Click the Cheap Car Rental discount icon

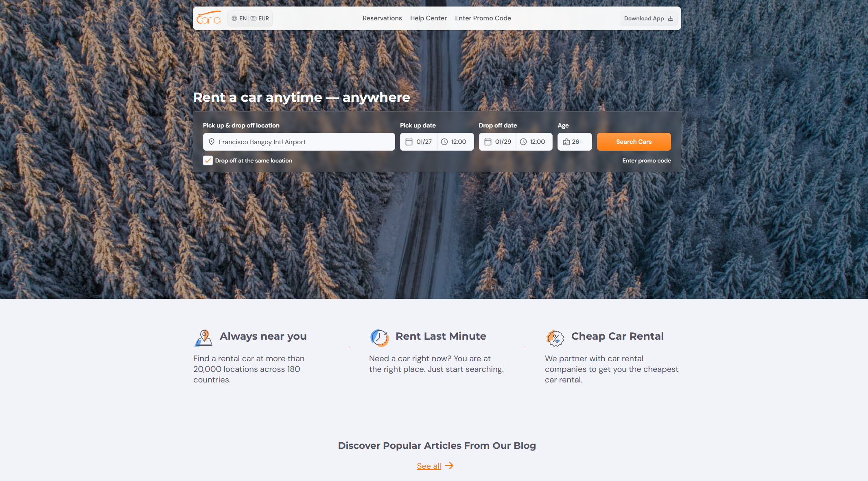tap(555, 338)
